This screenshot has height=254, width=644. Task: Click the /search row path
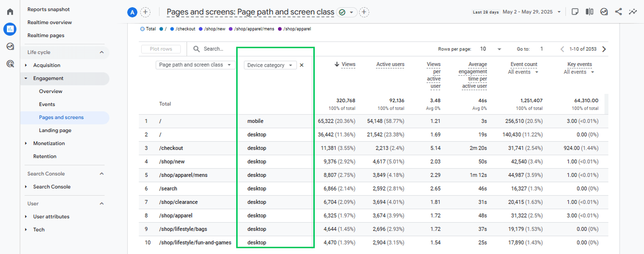(168, 188)
